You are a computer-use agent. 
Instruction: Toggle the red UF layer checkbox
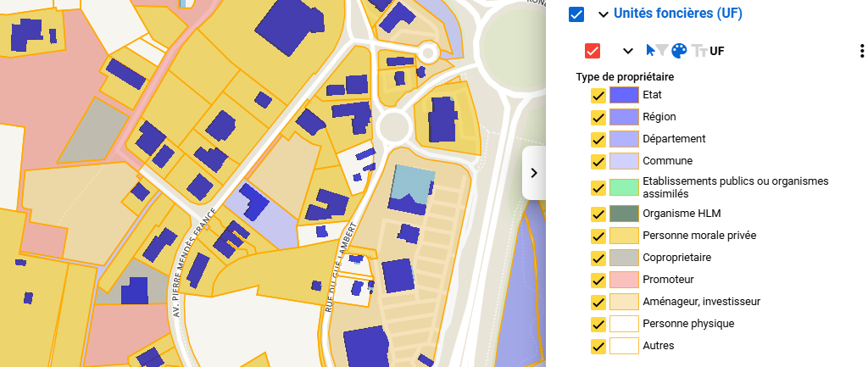coord(593,51)
